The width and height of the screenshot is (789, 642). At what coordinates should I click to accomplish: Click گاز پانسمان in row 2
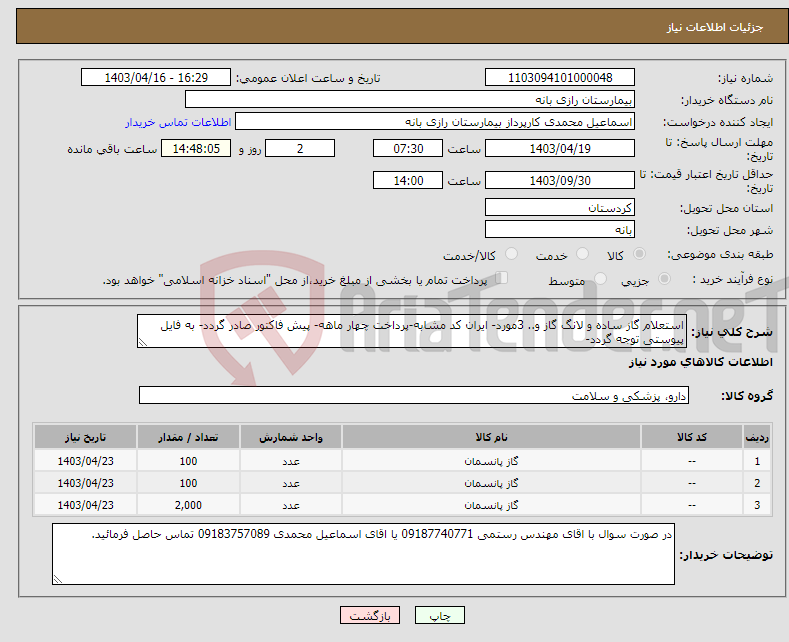(x=491, y=483)
